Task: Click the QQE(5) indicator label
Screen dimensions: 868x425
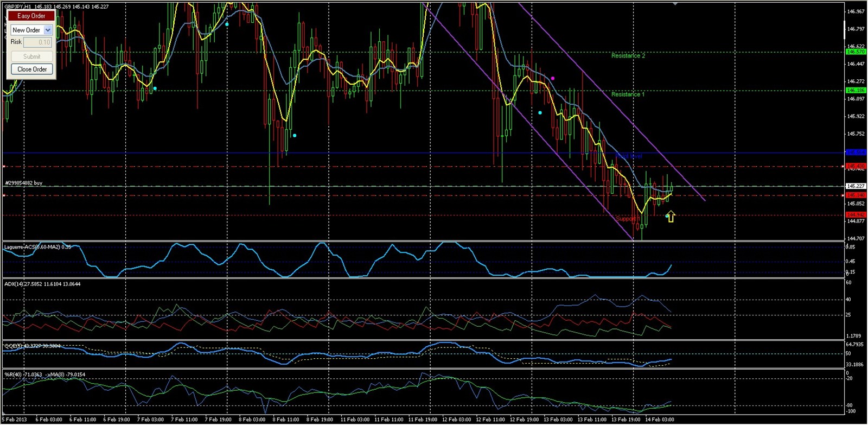Action: [33, 346]
